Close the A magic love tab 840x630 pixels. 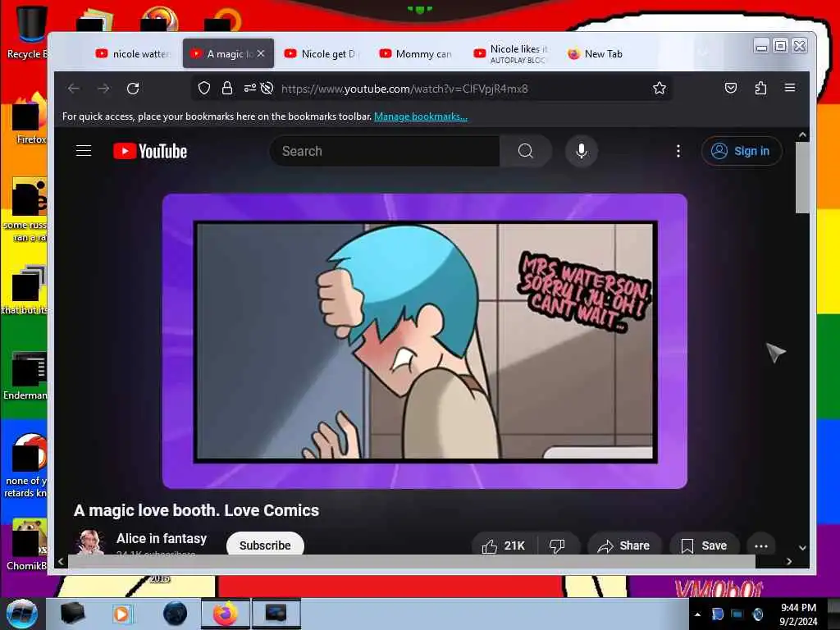coord(261,53)
